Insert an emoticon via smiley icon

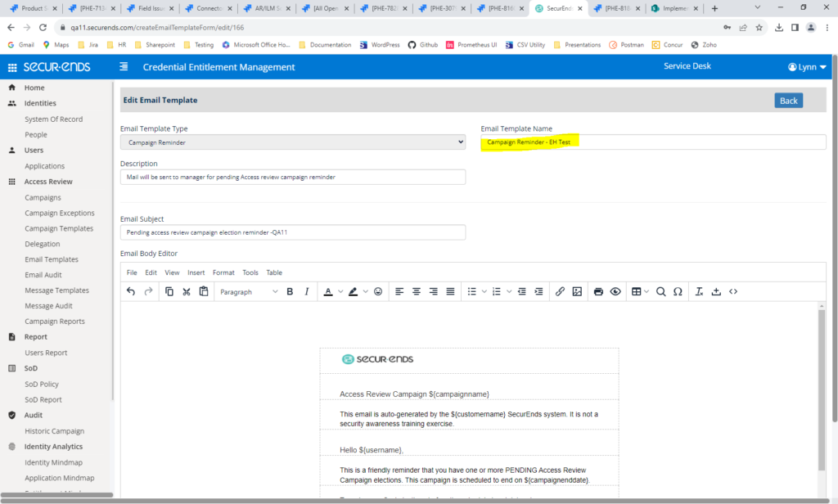378,291
